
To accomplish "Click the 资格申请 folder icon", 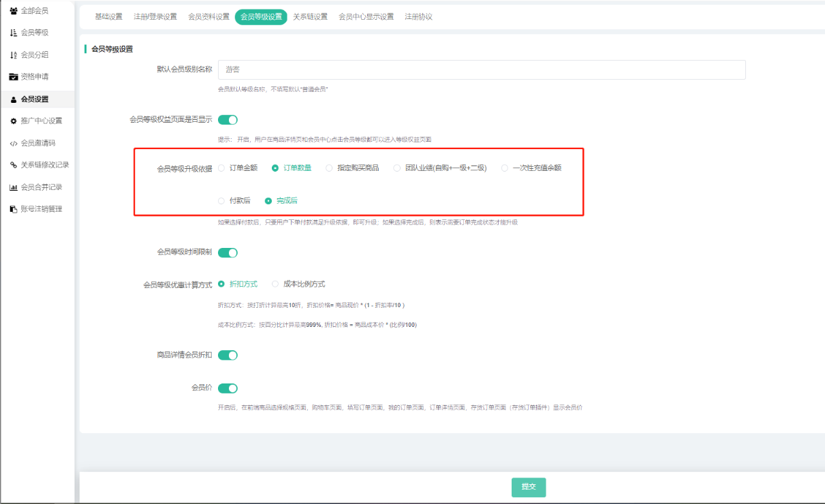I will click(x=14, y=77).
